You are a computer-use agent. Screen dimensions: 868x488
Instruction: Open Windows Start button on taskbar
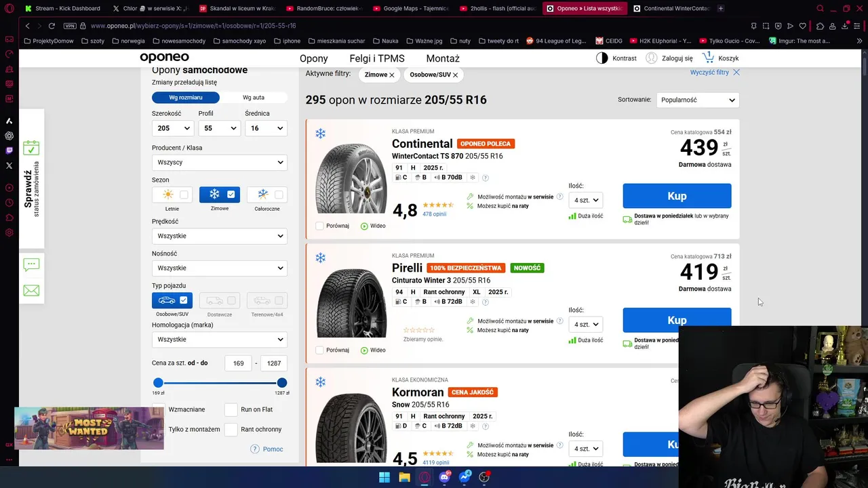(x=384, y=477)
